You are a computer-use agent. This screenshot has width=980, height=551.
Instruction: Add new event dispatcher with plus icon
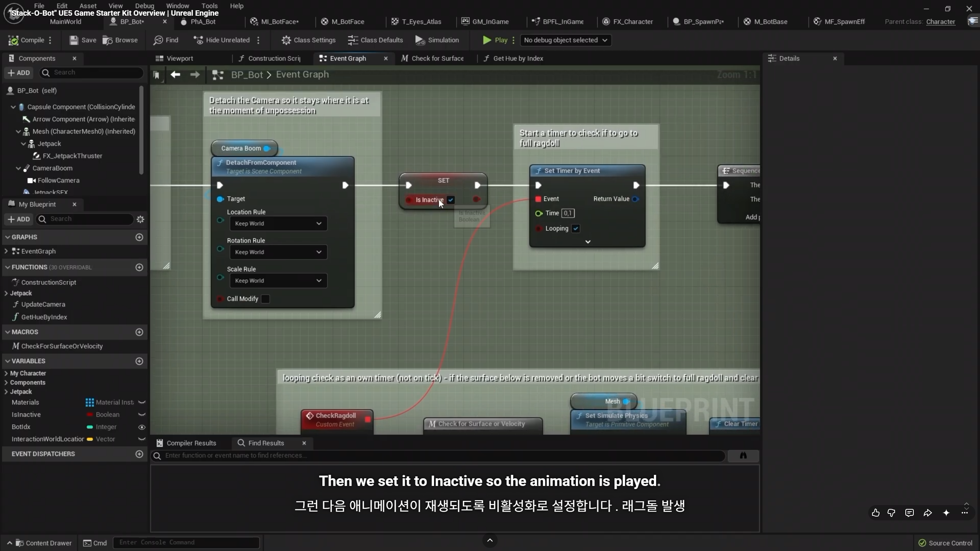click(x=139, y=454)
